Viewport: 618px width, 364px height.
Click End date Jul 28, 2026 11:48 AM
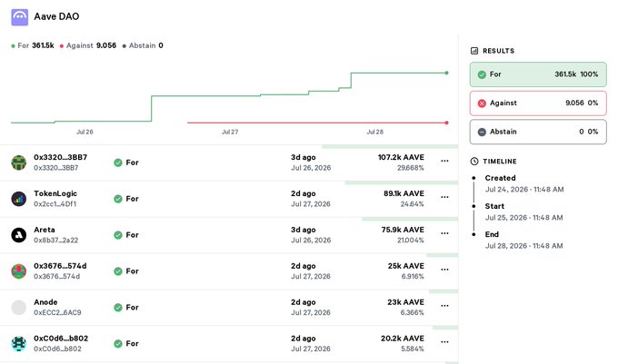tap(523, 246)
